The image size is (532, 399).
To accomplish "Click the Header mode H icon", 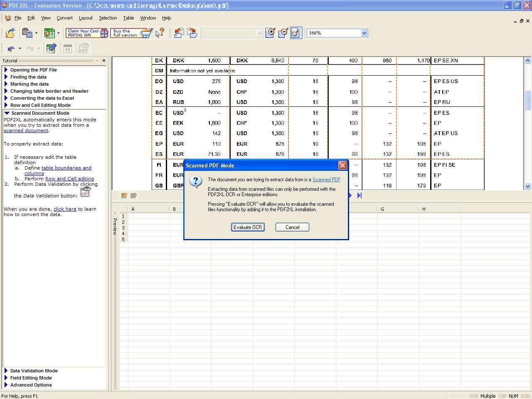I will (x=68, y=49).
